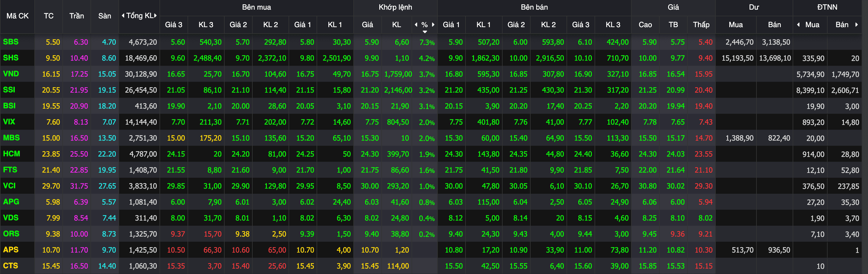Click SHS total volume 18,469,60
868x274 pixels.
(x=141, y=58)
